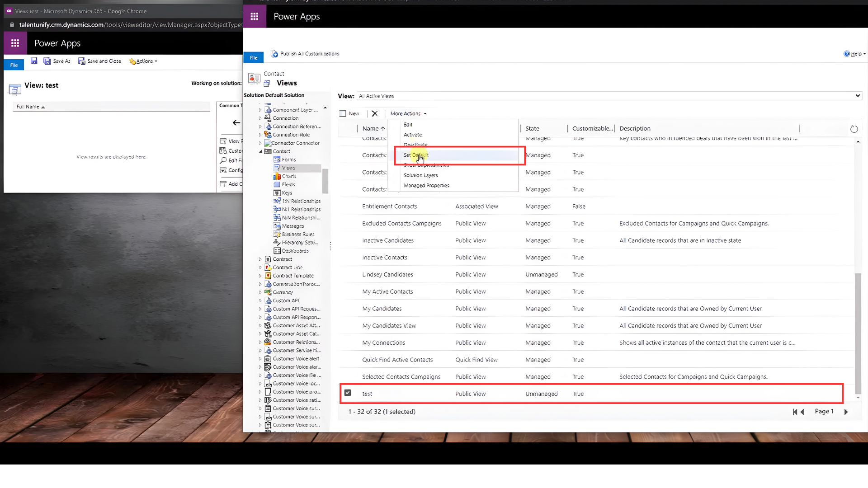The image size is (868, 488).
Task: Click the File tab in View test window
Action: coord(14,65)
